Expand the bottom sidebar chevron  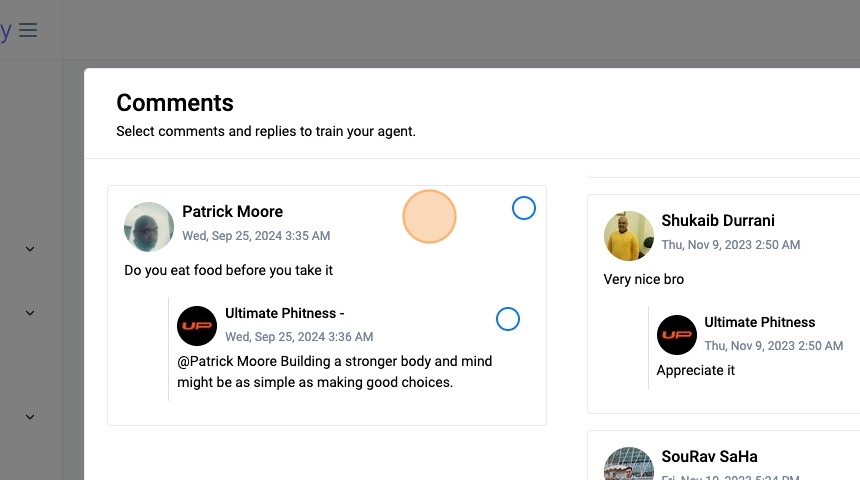point(30,416)
